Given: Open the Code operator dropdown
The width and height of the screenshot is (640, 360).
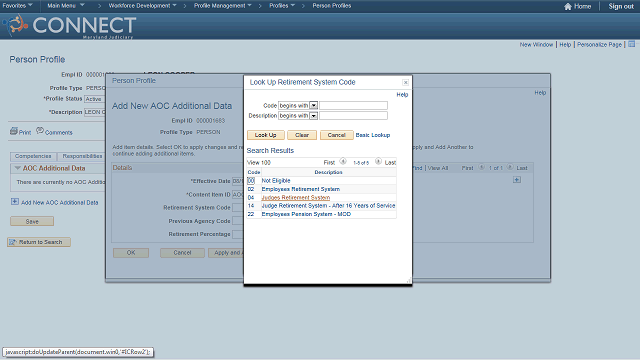Looking at the screenshot, I should pyautogui.click(x=313, y=105).
